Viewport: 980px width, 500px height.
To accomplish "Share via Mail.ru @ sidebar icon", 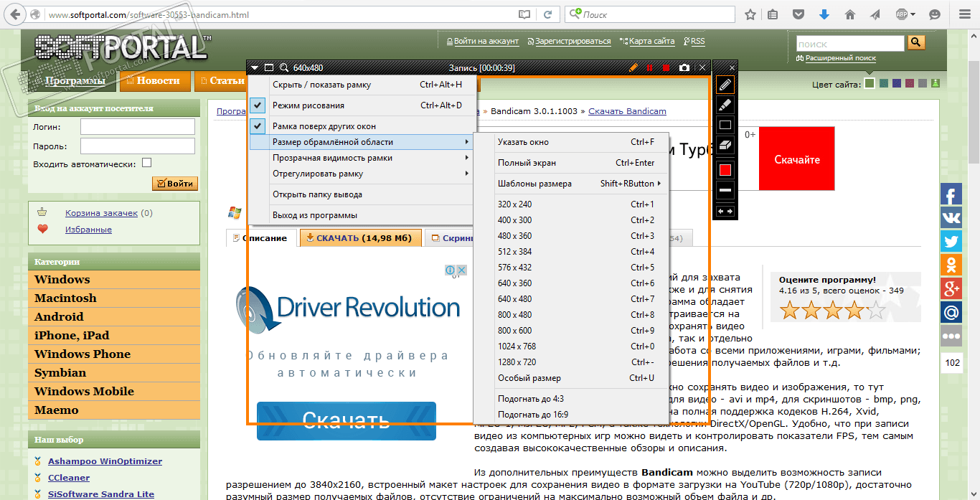I will (951, 313).
